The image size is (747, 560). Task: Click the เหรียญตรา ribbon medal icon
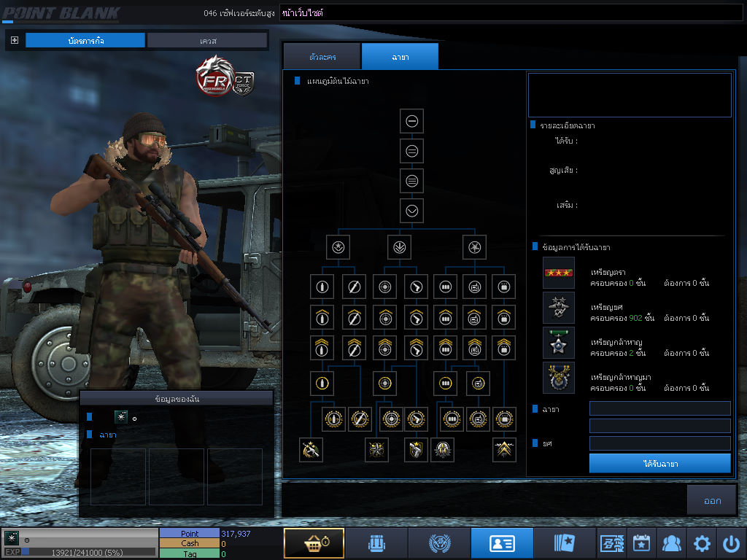click(x=559, y=273)
